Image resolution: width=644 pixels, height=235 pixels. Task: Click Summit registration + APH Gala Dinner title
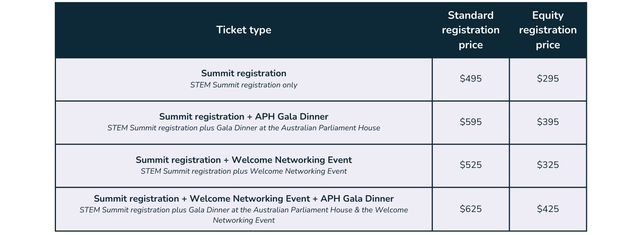[x=244, y=117]
